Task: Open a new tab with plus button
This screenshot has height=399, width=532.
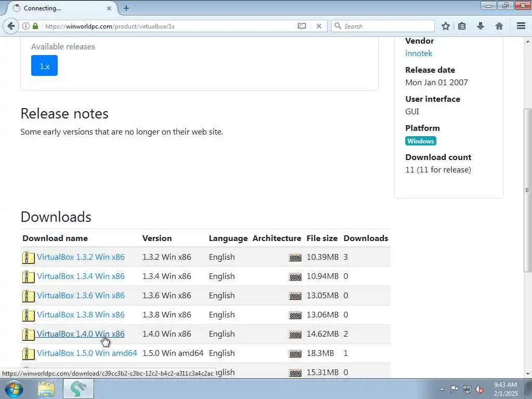Action: [126, 8]
